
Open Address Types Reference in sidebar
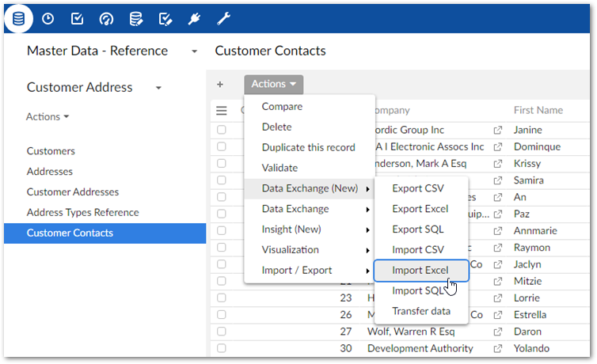click(x=82, y=212)
